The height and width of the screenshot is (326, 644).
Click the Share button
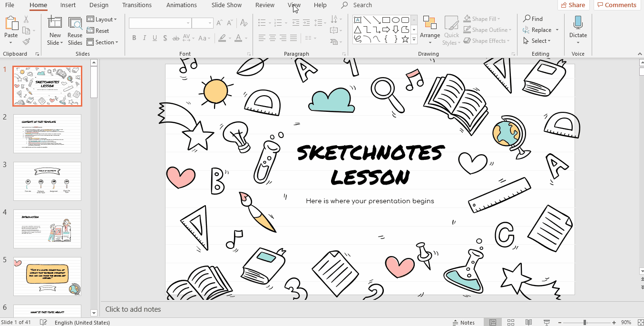coord(573,5)
